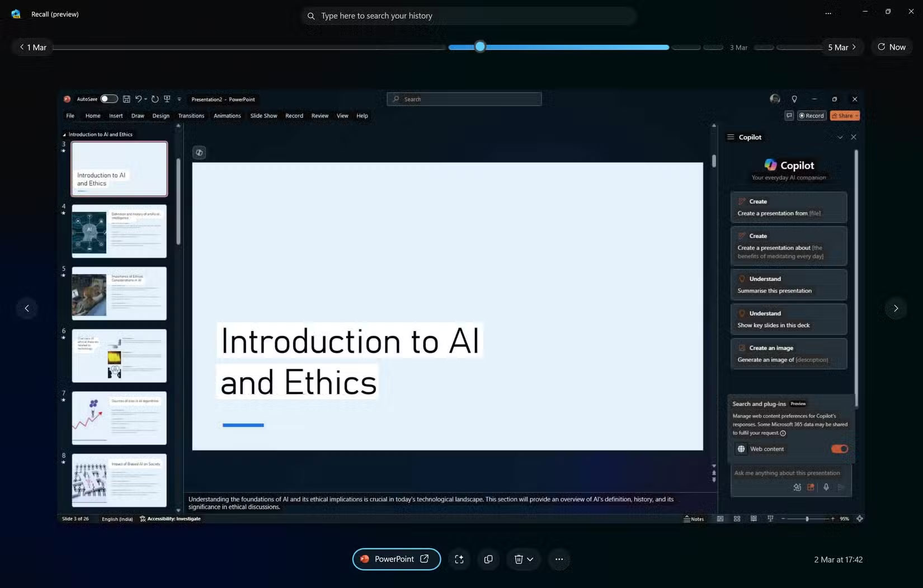Open the file in PowerPoint via bottom button

click(x=395, y=559)
